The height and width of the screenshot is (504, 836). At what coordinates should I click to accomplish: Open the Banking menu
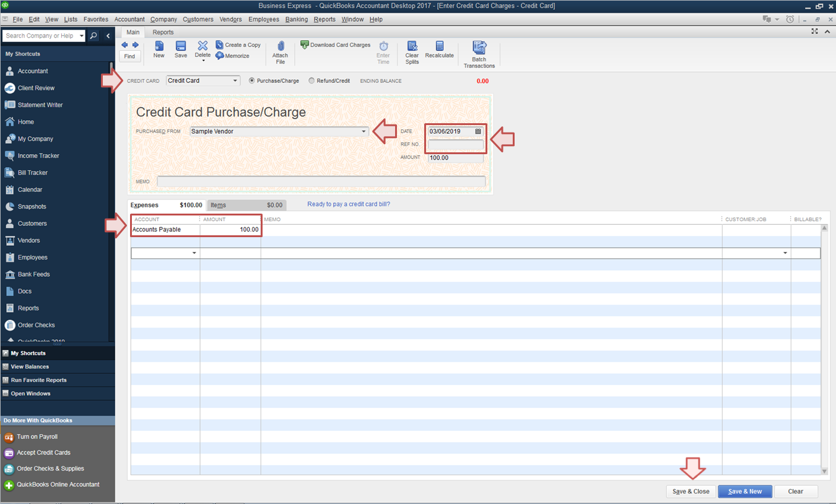pos(297,19)
